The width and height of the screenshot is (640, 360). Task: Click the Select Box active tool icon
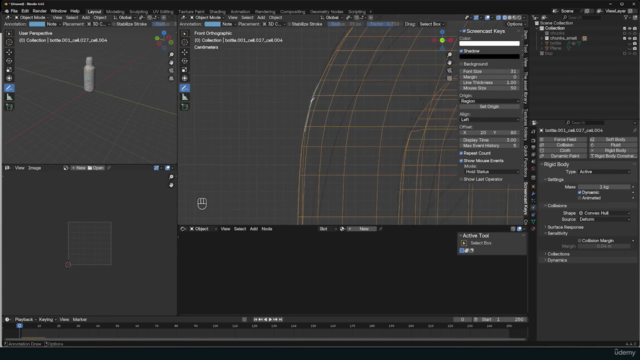point(464,243)
